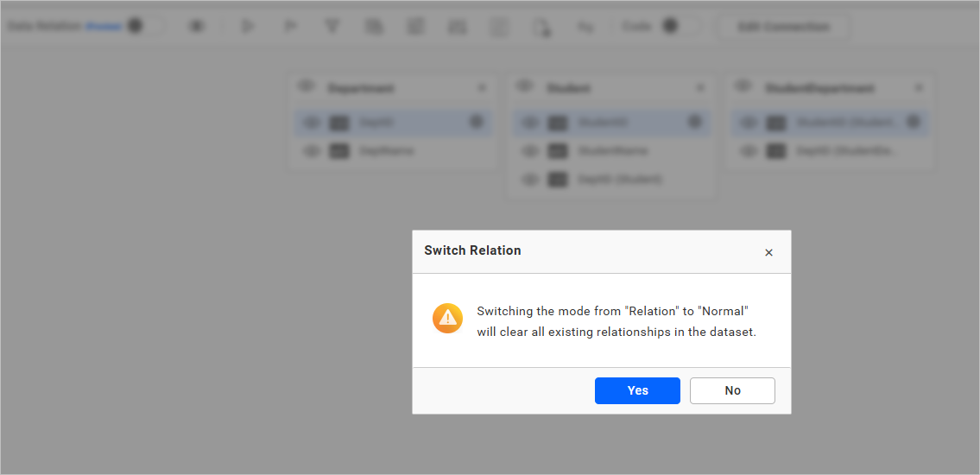The height and width of the screenshot is (475, 980).
Task: Remove the Student table with X
Action: 700,88
